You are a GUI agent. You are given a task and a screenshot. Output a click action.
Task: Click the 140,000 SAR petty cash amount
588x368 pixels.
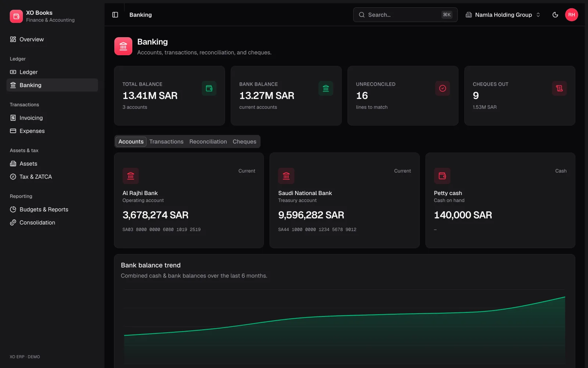pyautogui.click(x=463, y=215)
